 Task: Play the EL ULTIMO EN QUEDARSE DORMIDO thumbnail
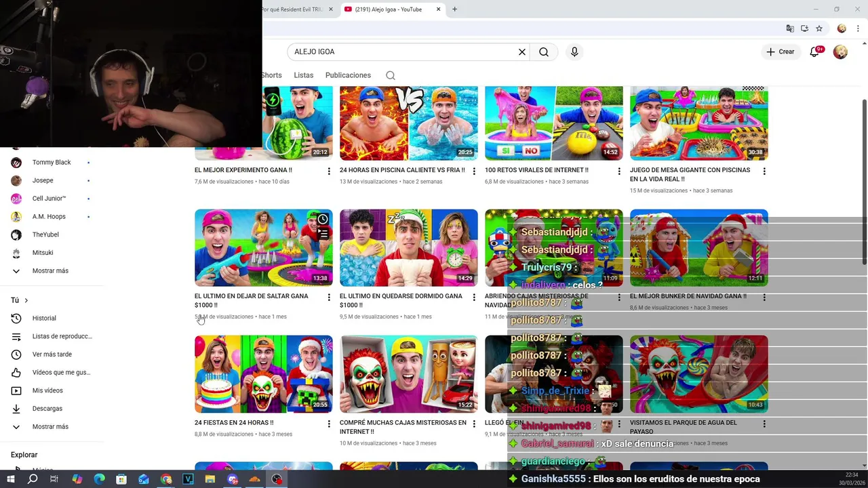[x=408, y=247]
